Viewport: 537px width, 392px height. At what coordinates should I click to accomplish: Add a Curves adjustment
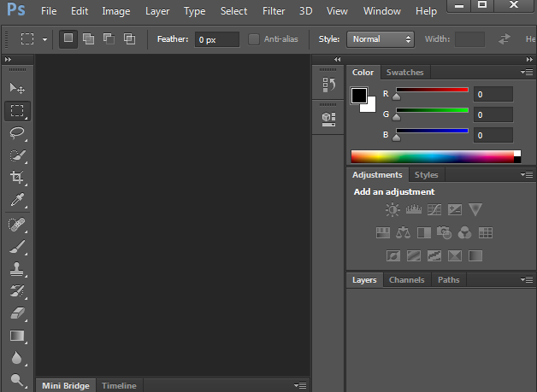(x=434, y=209)
